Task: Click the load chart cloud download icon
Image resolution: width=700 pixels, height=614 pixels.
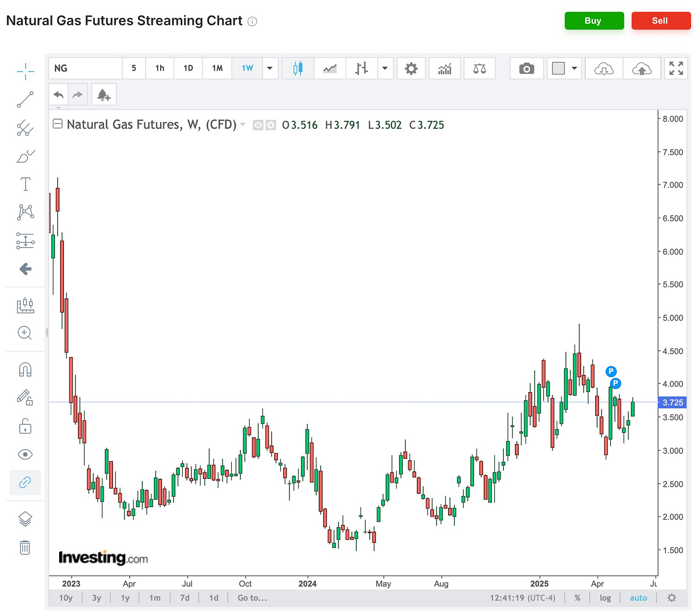Action: (604, 68)
